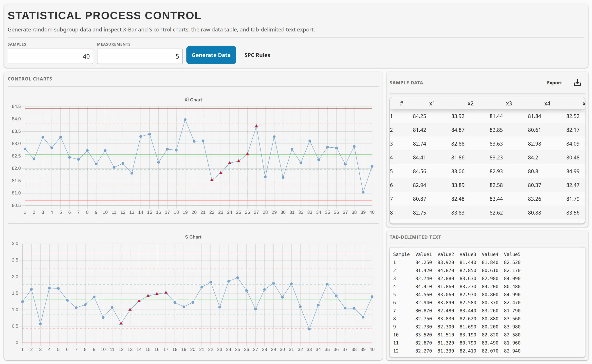Screen dimensions: 592x364
Task: Select table cell 80.37 in row 6
Action: point(534,185)
